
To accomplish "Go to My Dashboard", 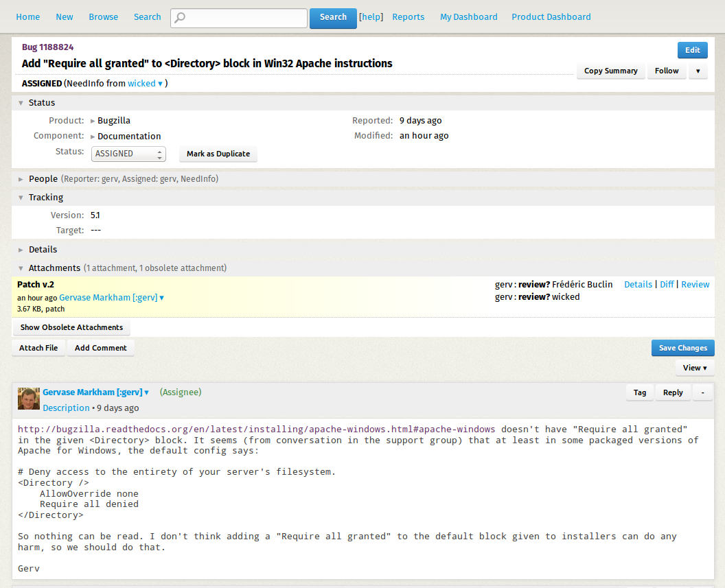I will (x=468, y=17).
